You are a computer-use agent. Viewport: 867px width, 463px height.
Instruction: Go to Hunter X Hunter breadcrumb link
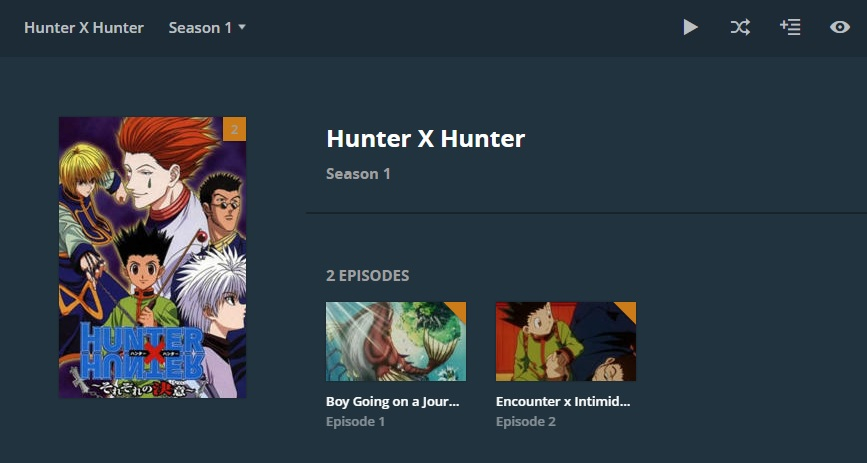(84, 28)
